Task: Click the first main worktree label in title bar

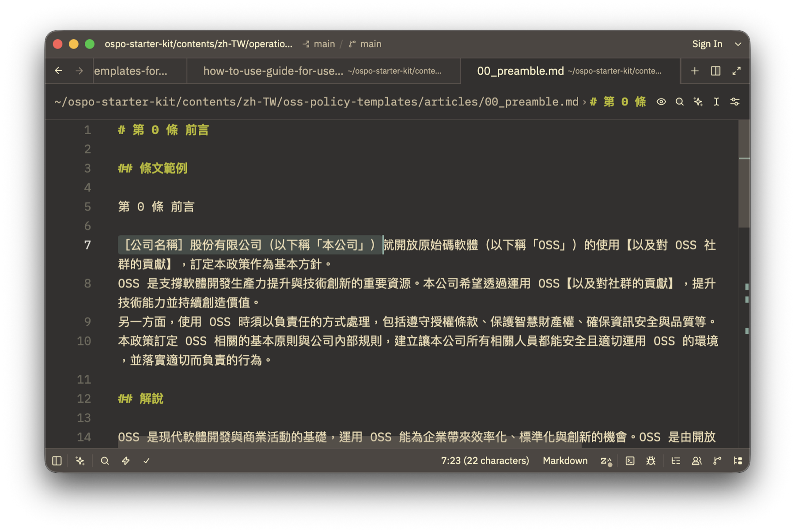Action: [x=319, y=44]
